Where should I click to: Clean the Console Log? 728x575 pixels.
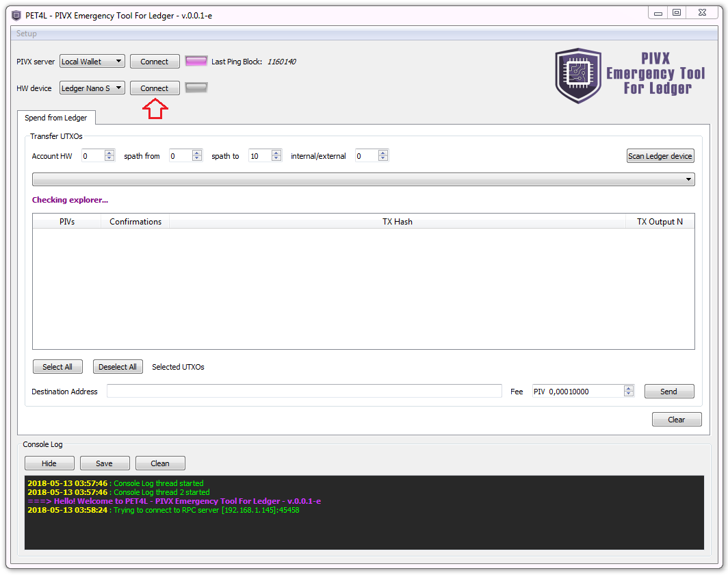[x=160, y=463]
